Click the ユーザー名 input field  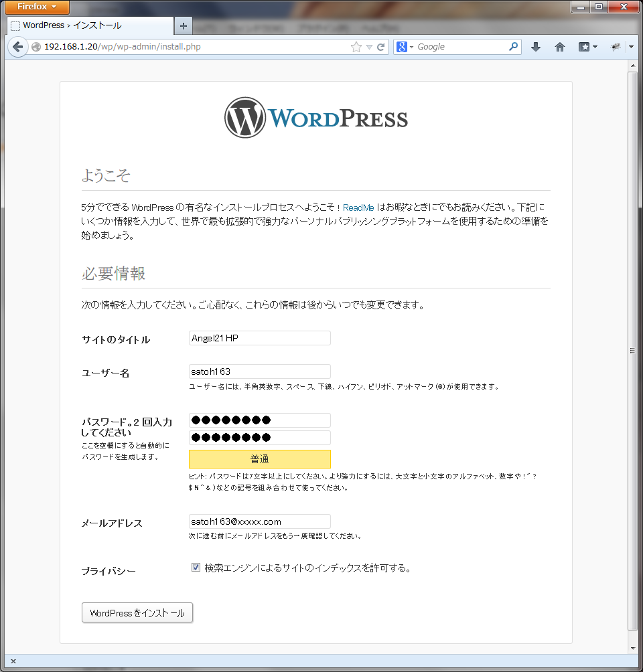(x=259, y=371)
